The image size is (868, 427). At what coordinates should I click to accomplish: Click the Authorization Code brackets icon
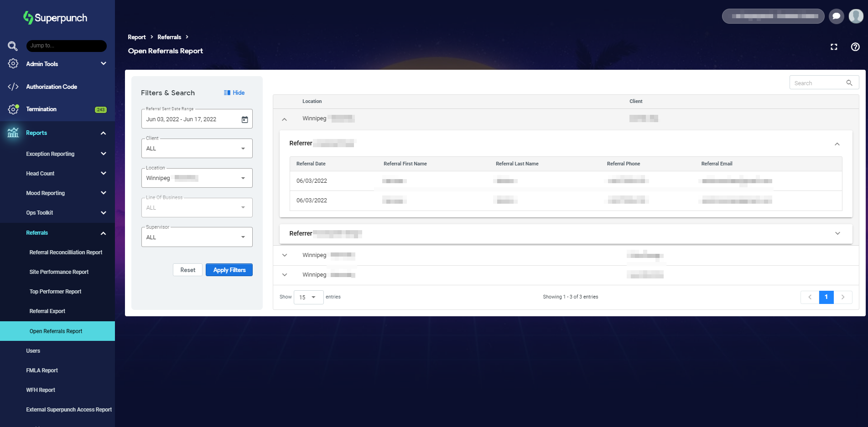[x=13, y=87]
